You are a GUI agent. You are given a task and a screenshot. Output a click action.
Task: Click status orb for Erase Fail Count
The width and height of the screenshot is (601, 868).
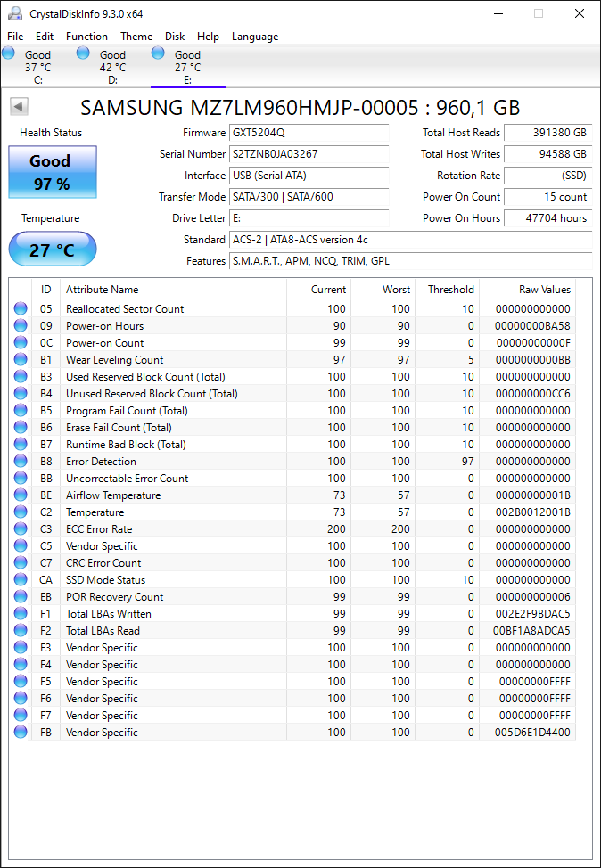click(21, 428)
